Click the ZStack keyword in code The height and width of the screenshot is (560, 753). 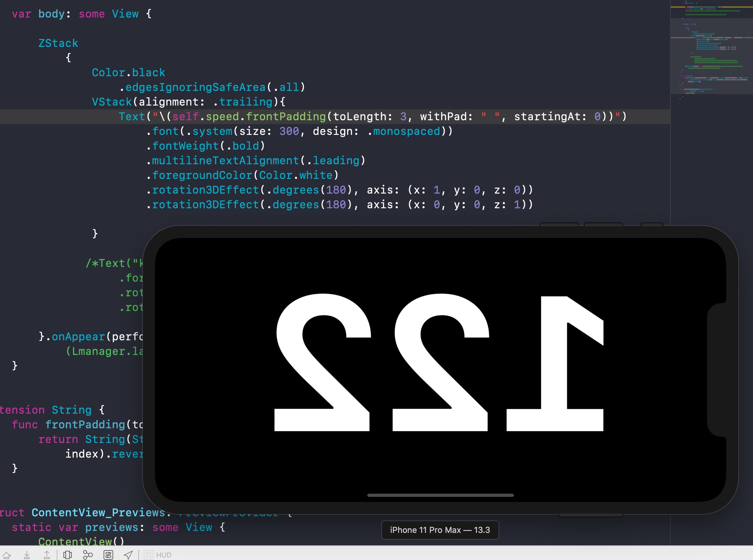(58, 43)
